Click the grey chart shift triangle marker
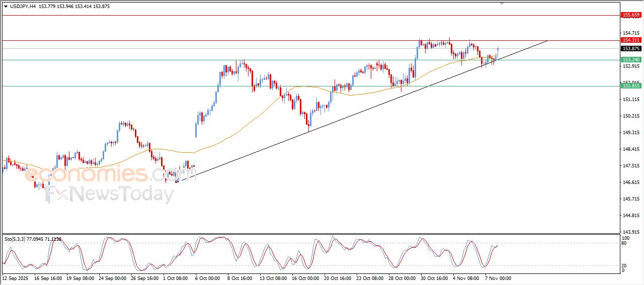 point(501,4)
